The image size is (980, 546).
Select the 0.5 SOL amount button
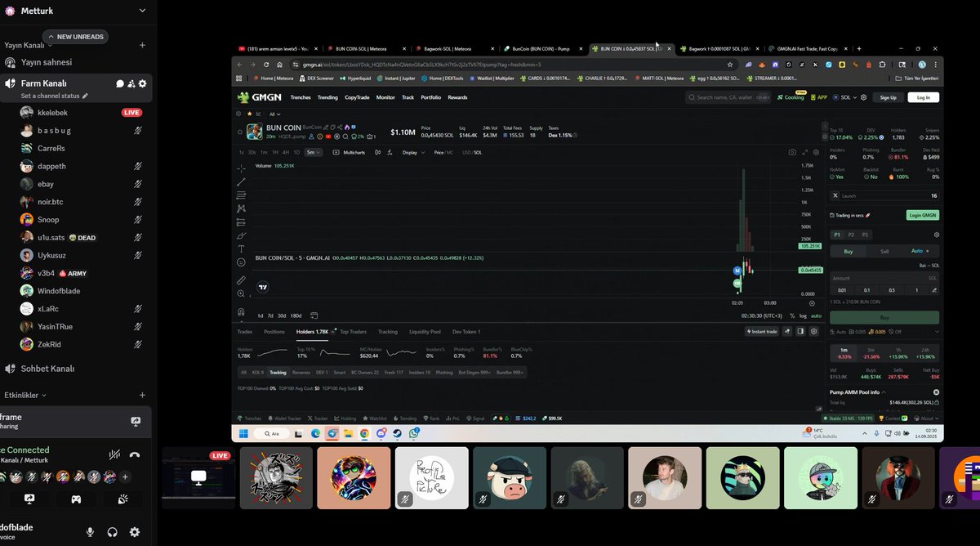[x=892, y=290]
